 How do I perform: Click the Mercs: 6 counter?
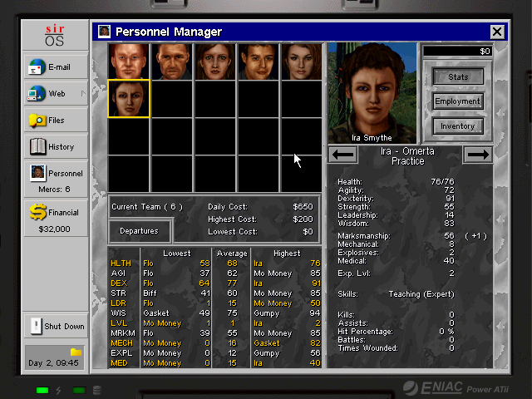point(54,190)
